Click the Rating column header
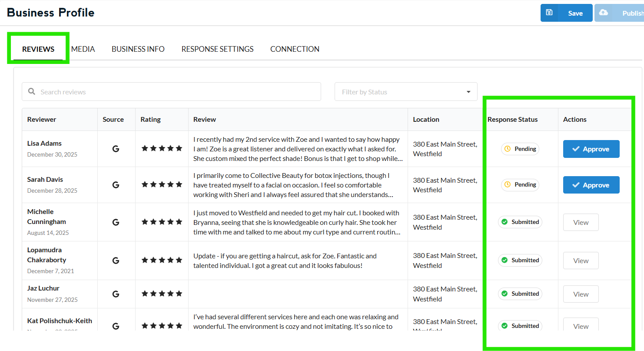 click(x=150, y=120)
